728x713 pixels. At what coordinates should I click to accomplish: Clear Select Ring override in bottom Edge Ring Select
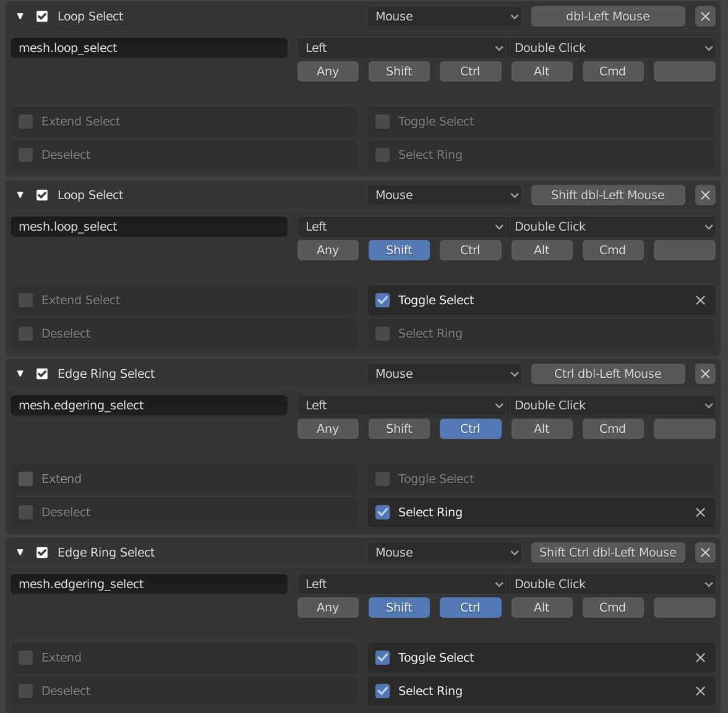[700, 691]
